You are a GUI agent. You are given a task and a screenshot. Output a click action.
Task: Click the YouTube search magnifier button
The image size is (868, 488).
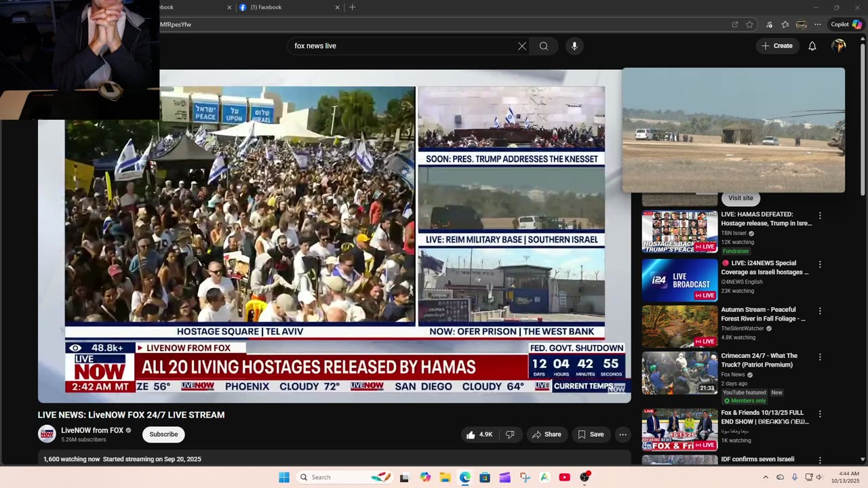[544, 46]
